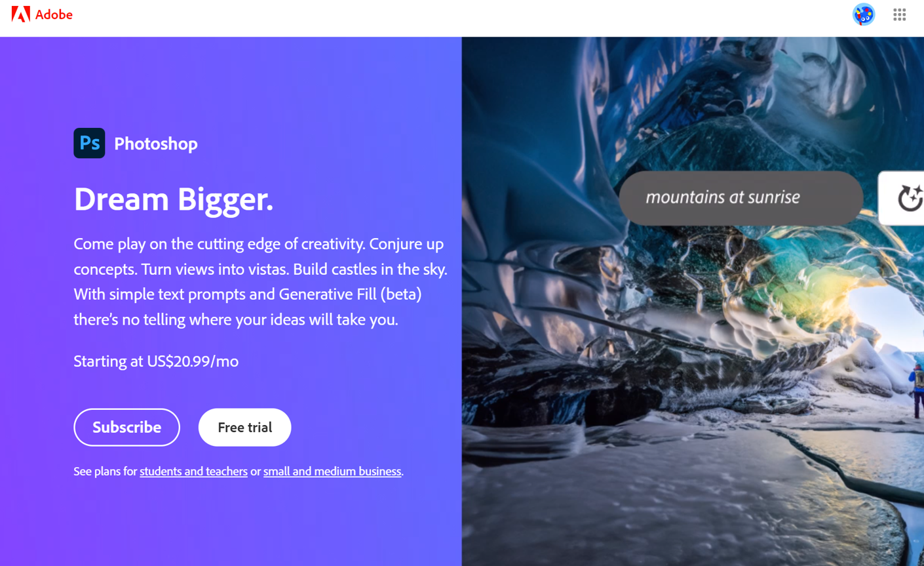Click the Generative Fill description paragraph
This screenshot has width=924, height=566.
[260, 281]
